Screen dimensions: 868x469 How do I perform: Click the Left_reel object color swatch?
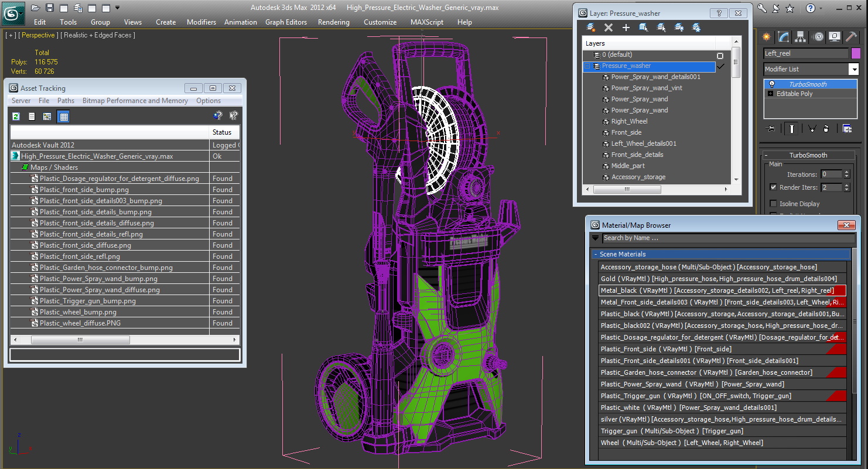pyautogui.click(x=856, y=53)
